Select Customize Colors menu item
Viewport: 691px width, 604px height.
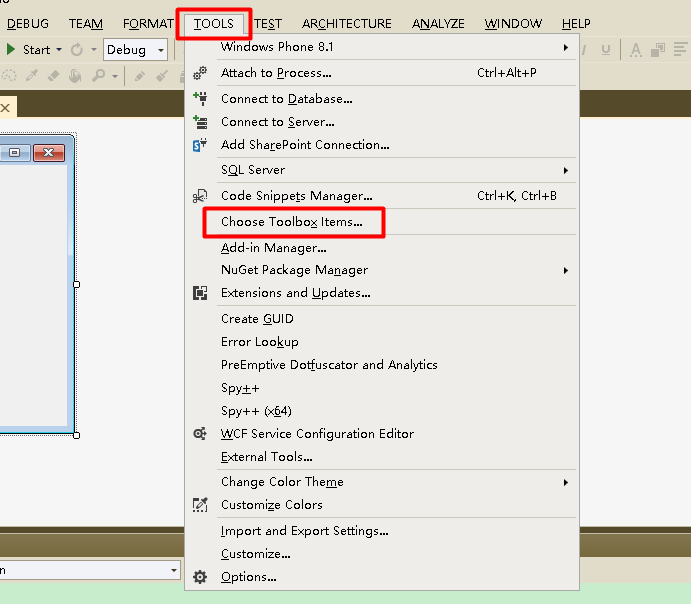382,504
